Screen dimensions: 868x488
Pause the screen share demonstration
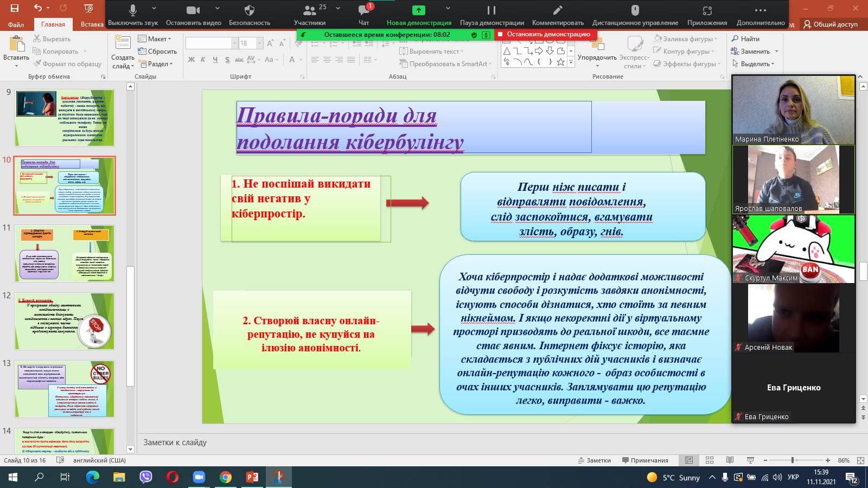coord(492,15)
